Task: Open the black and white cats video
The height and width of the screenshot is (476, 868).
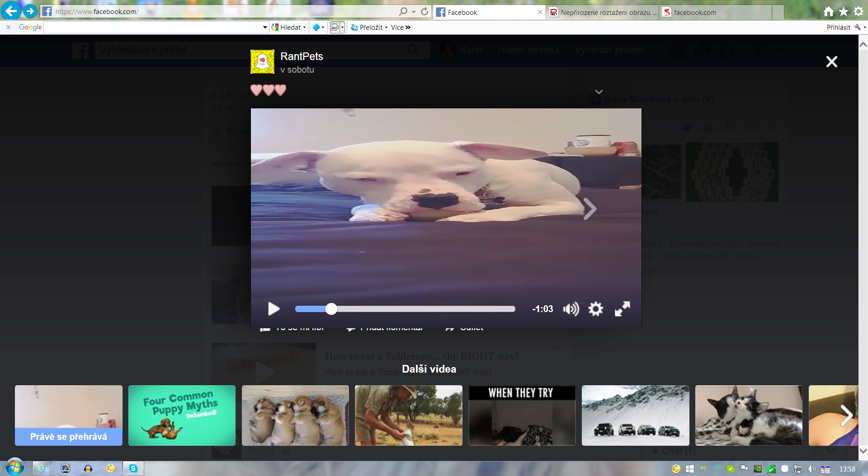Action: [749, 415]
